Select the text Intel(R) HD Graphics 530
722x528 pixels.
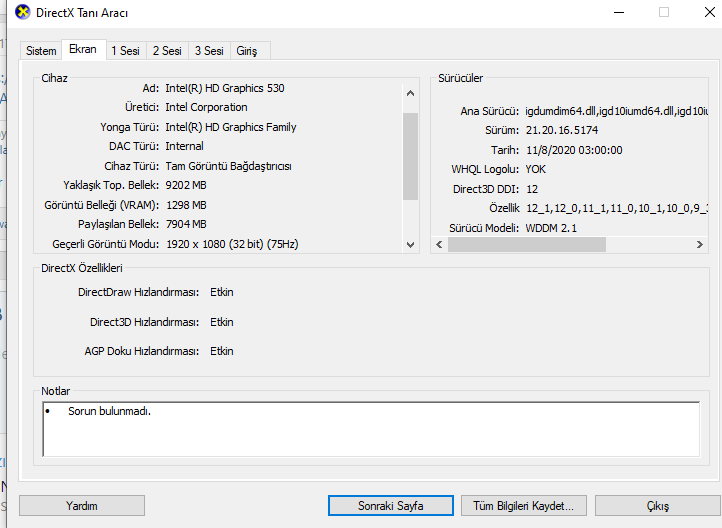tap(225, 88)
